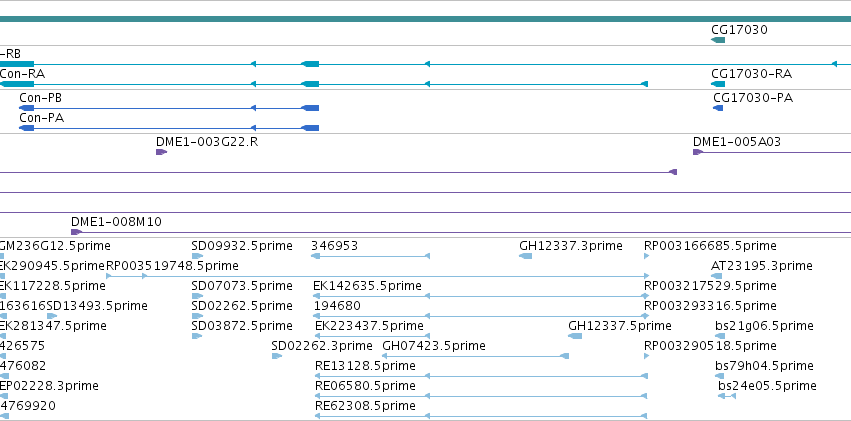
Task: Click the RP003217529.5prime label
Action: pyautogui.click(x=710, y=286)
